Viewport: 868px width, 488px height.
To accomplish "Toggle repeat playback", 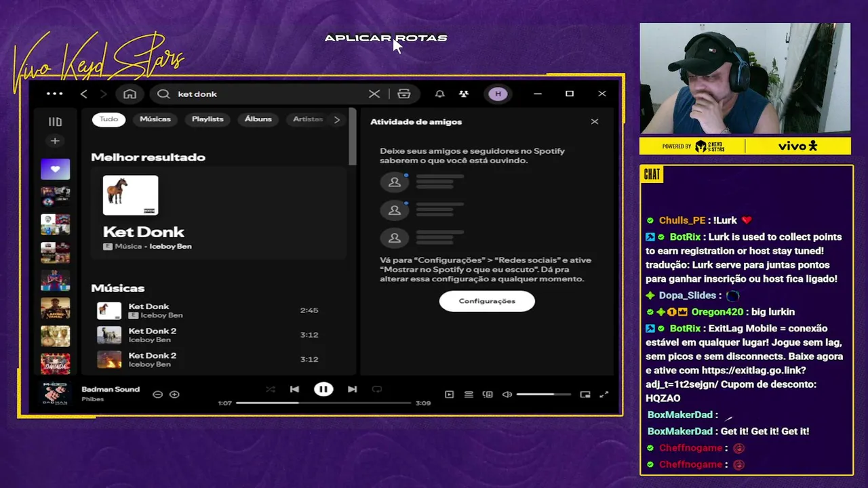I will (x=377, y=389).
